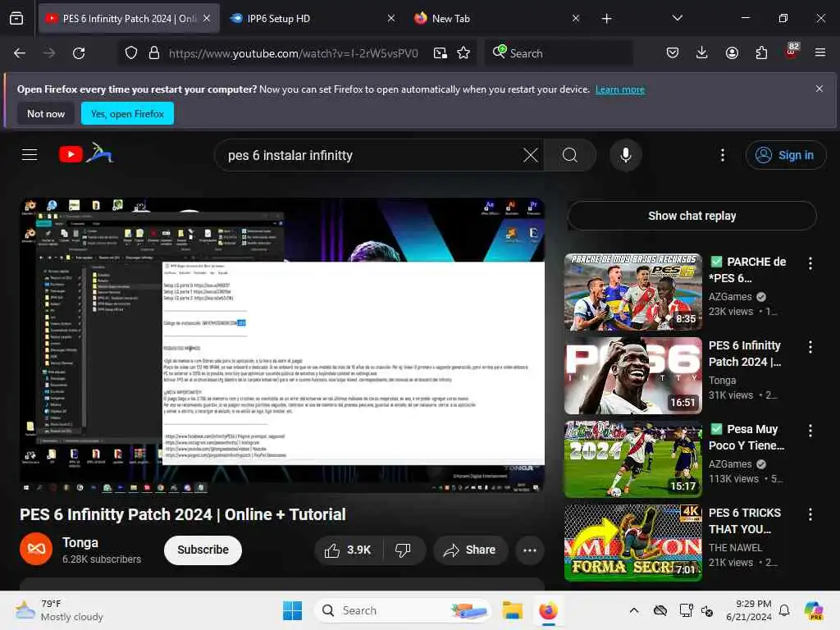The image size is (840, 630).
Task: Open Firefox downloads panel
Action: pos(702,52)
